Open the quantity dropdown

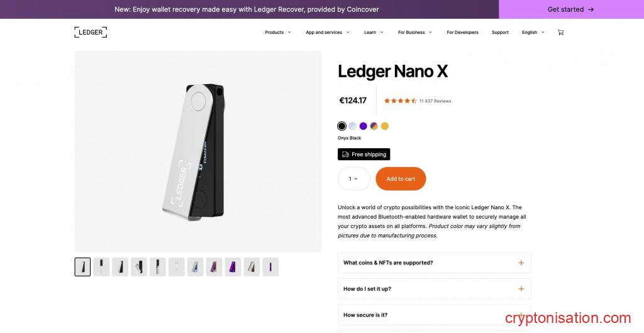tap(353, 178)
